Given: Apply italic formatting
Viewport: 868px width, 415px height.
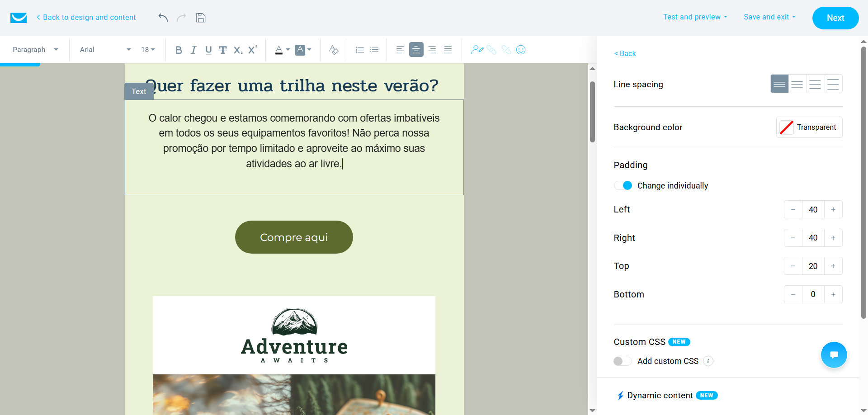Looking at the screenshot, I should [193, 50].
